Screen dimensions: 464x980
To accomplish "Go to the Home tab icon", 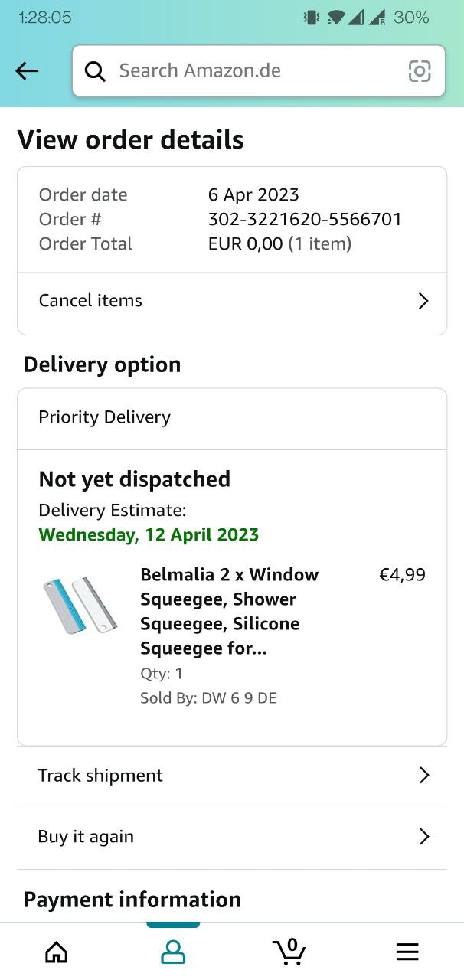I will pyautogui.click(x=57, y=952).
